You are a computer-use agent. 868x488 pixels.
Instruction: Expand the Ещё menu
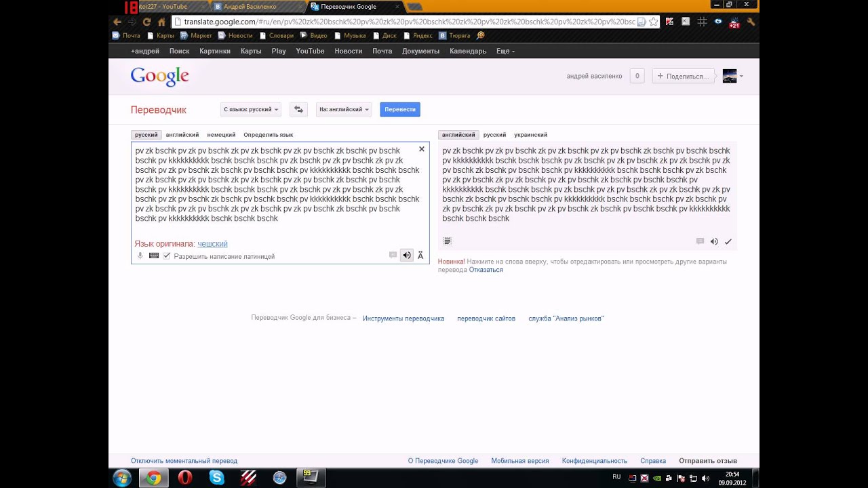coord(505,51)
